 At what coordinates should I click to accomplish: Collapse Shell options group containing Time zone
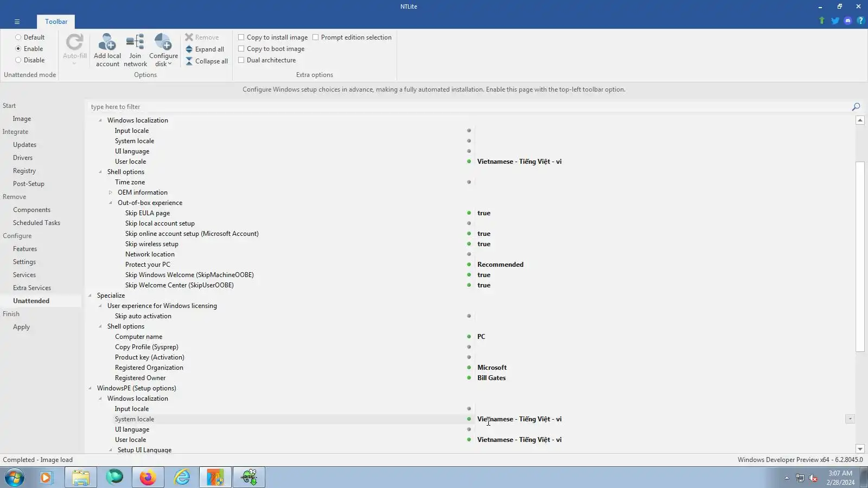[100, 172]
